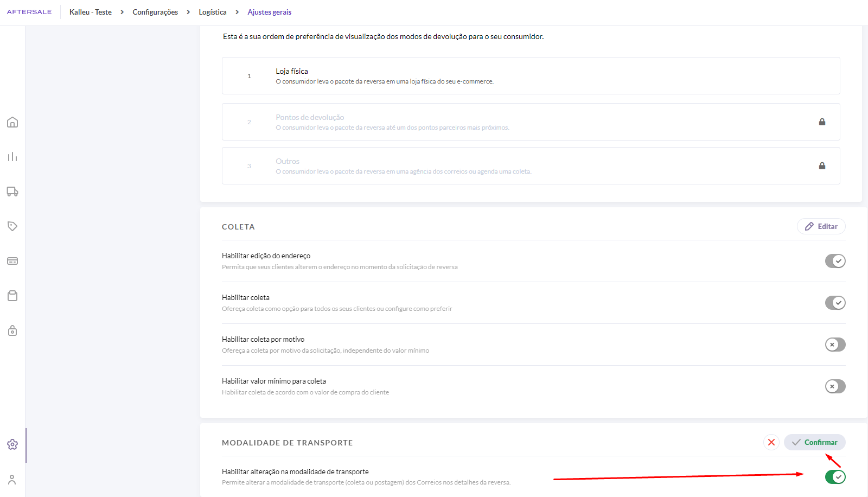
Task: Click the lock icon on Outros row
Action: pyautogui.click(x=822, y=165)
